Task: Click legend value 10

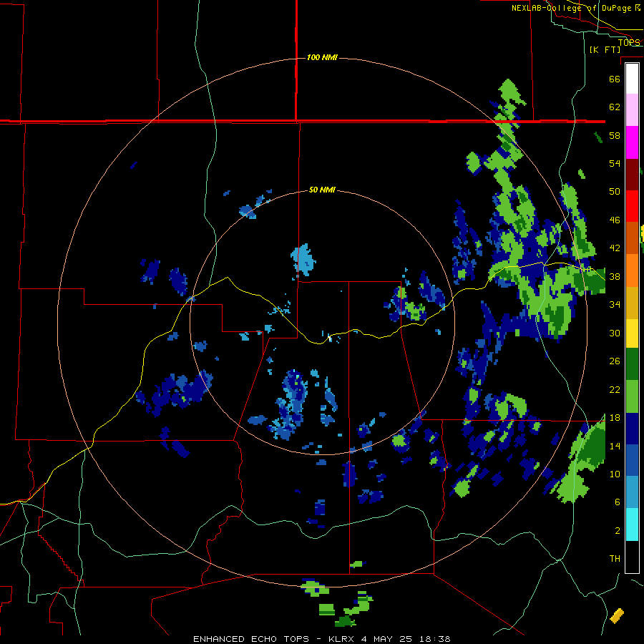Action: (x=615, y=474)
